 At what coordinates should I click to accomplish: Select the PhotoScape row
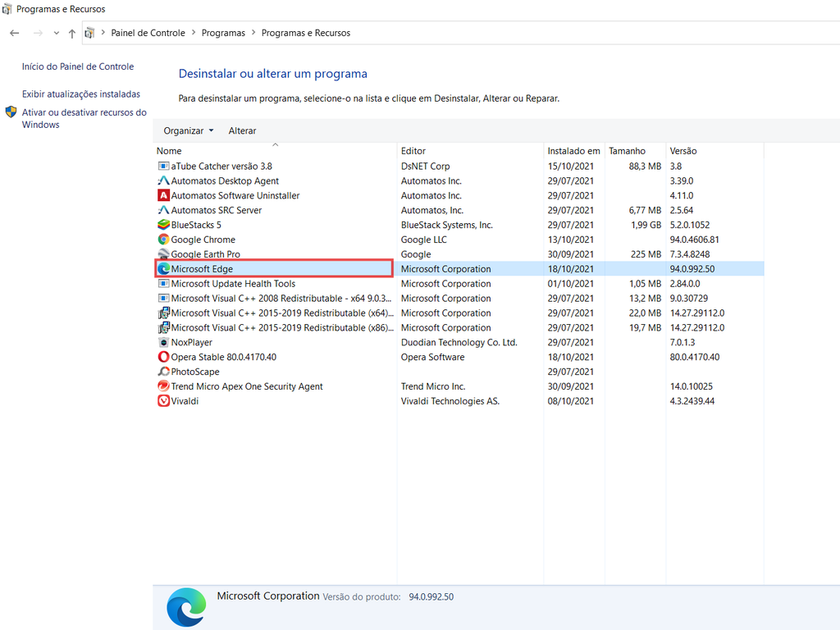[x=459, y=372]
